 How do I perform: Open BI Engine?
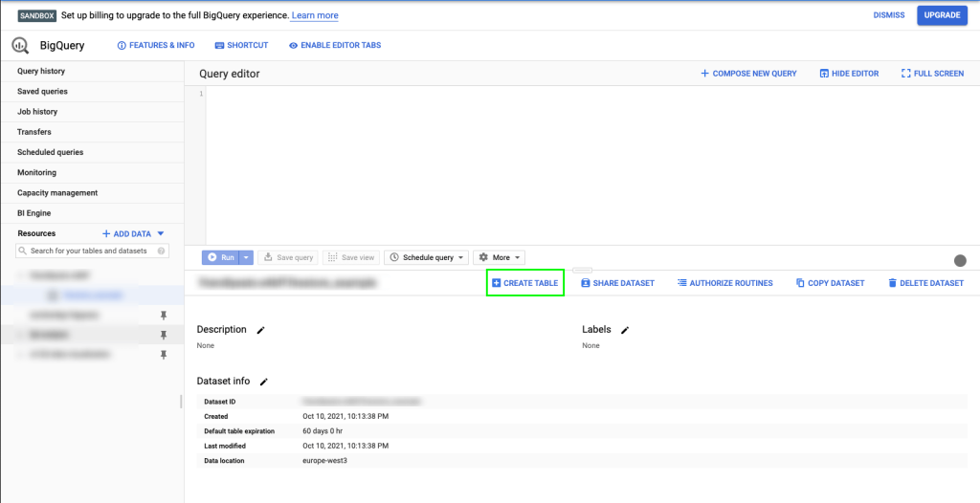tap(93, 213)
